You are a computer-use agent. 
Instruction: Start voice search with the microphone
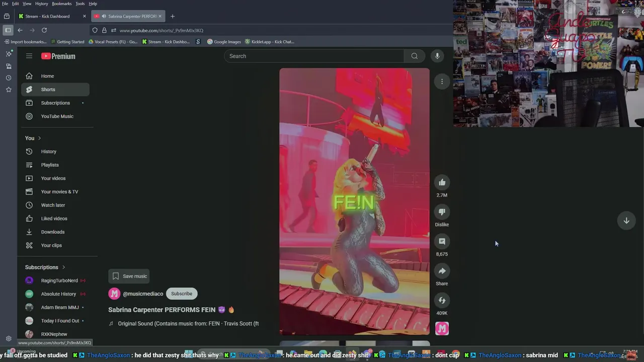coord(437,56)
